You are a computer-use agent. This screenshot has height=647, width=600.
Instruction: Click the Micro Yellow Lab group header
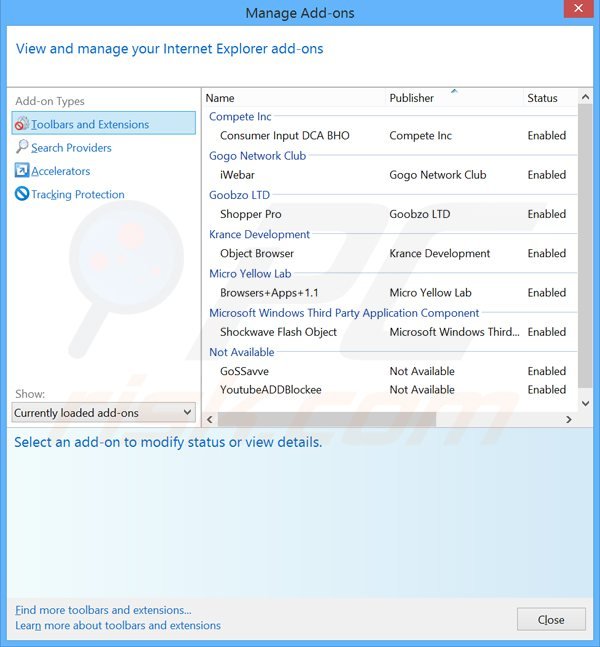(x=250, y=273)
